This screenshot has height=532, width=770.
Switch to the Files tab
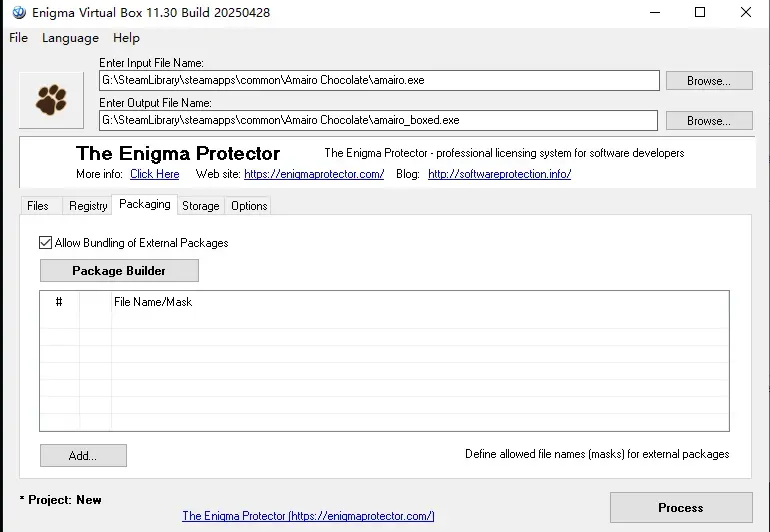pos(38,206)
